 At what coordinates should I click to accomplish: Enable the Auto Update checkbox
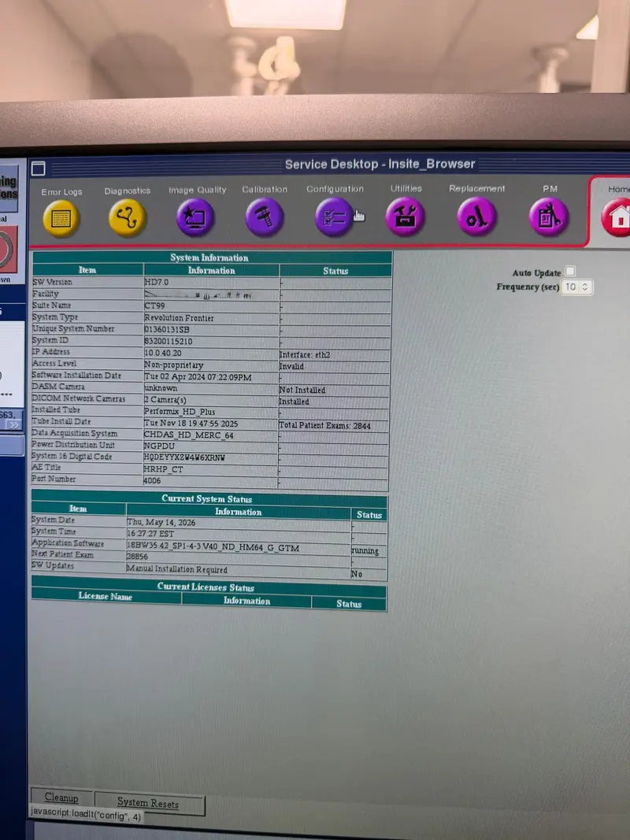[570, 271]
